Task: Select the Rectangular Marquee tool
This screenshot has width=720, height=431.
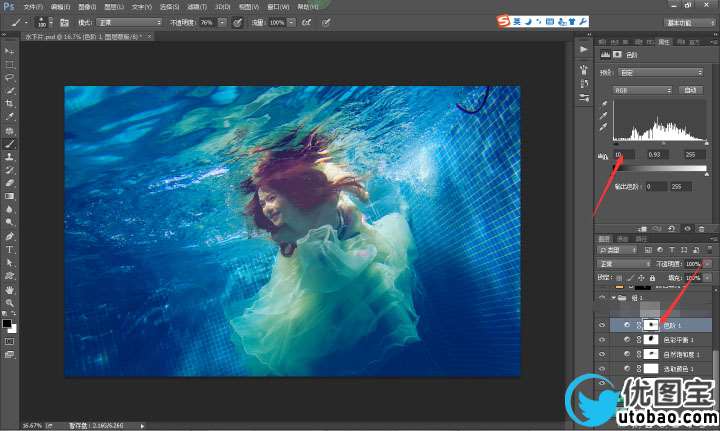Action: [x=9, y=65]
